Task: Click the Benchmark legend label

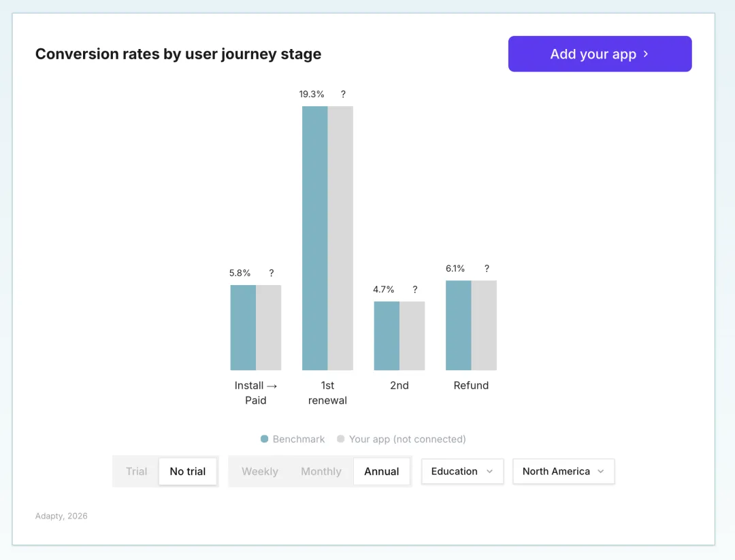Action: point(299,440)
